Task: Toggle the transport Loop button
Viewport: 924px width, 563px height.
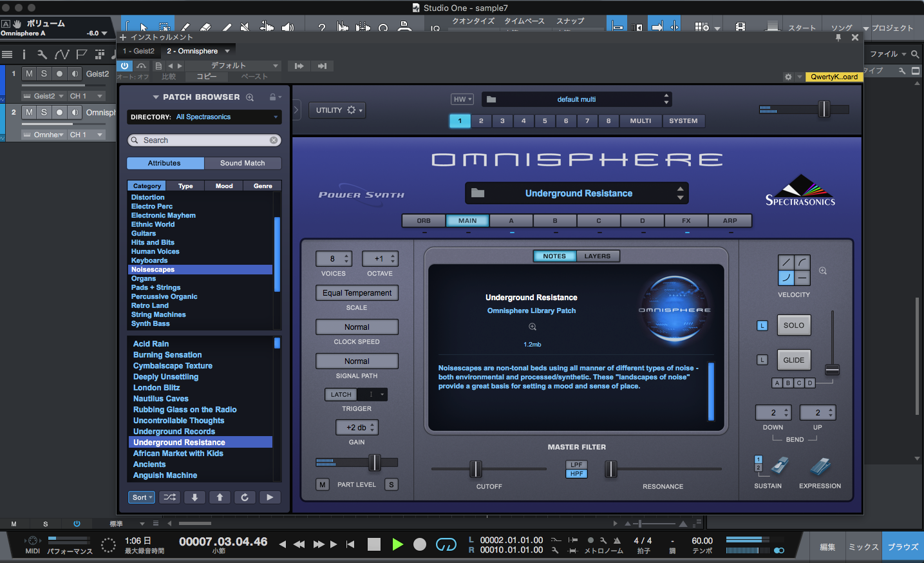Action: coord(446,545)
